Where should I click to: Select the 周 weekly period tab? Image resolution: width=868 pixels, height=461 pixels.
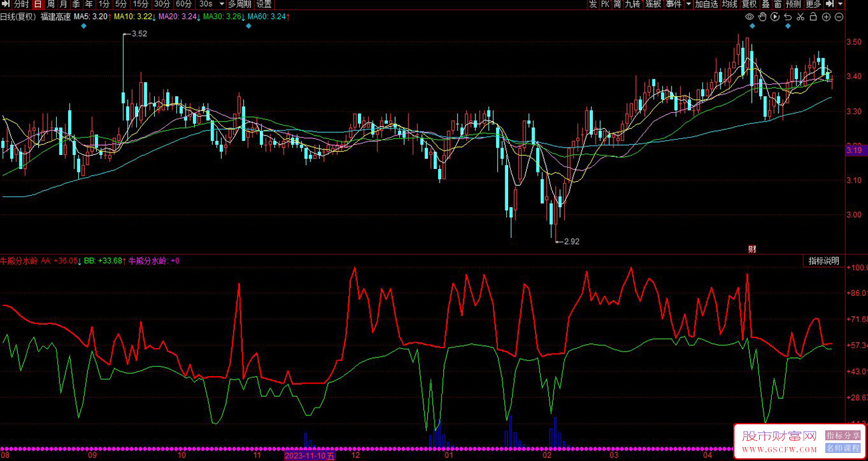click(51, 4)
